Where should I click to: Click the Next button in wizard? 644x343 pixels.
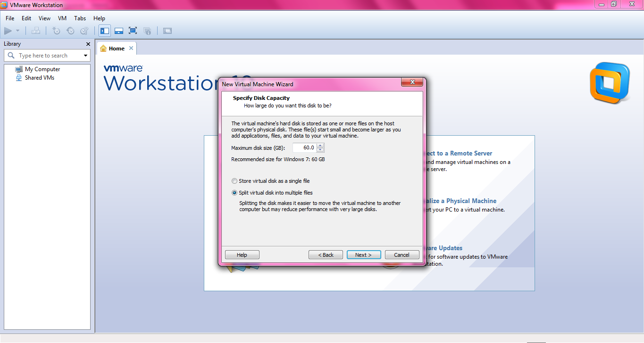[364, 255]
